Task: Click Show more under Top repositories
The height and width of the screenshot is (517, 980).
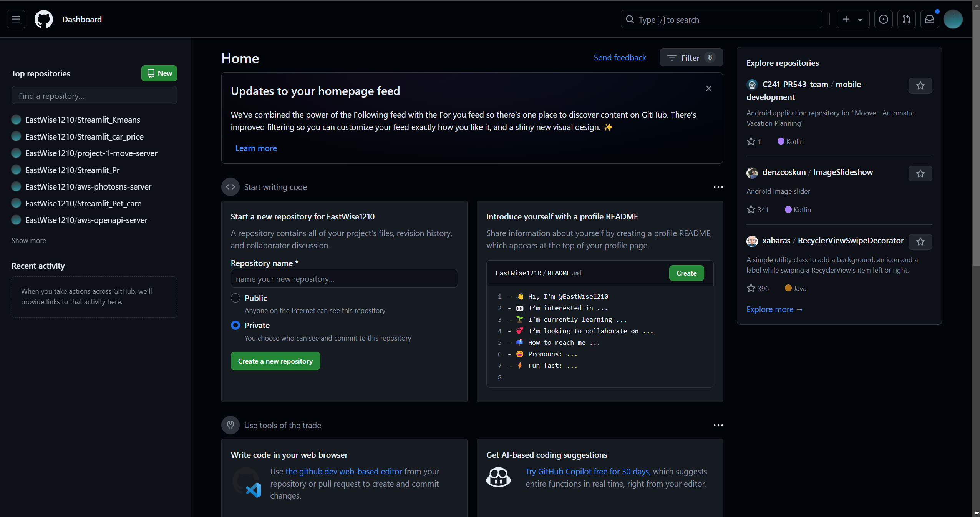Action: [x=28, y=240]
